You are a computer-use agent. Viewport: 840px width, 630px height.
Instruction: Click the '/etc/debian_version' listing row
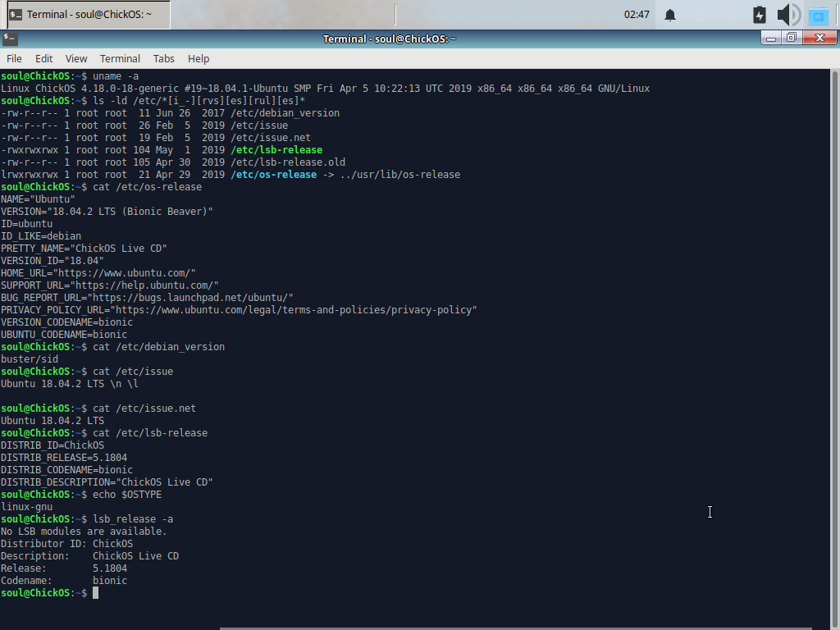pos(171,113)
